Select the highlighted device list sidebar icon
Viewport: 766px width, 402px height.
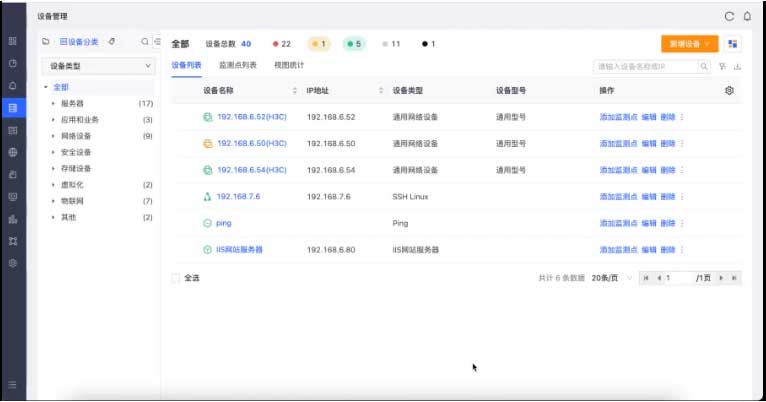tap(13, 108)
